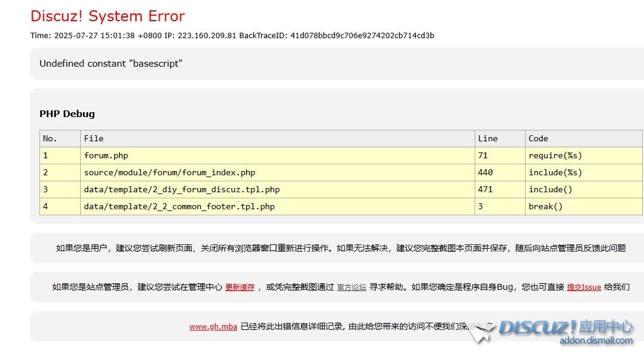Viewport: 644px width, 356px height.
Task: Select the require(%s) code cell
Action: (x=584, y=156)
